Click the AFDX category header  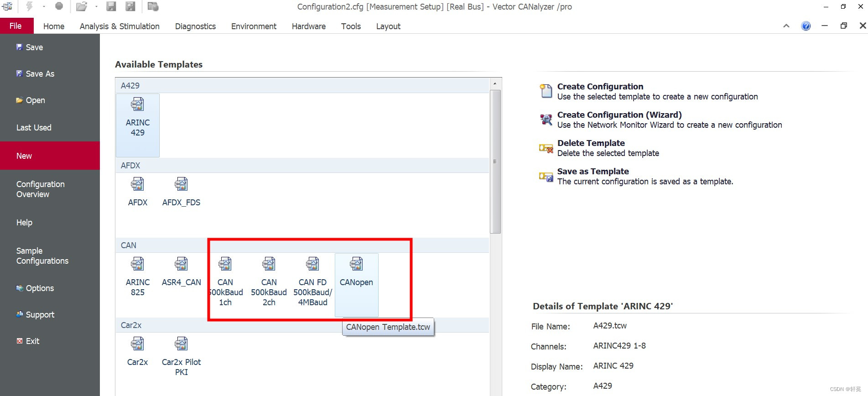pos(302,165)
